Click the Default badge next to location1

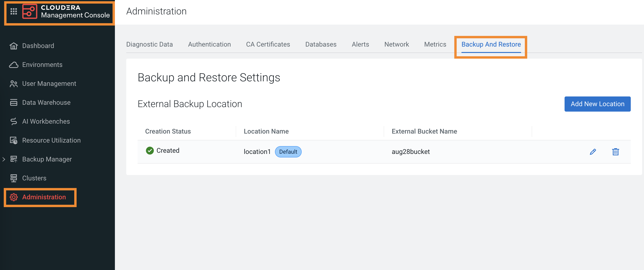288,152
